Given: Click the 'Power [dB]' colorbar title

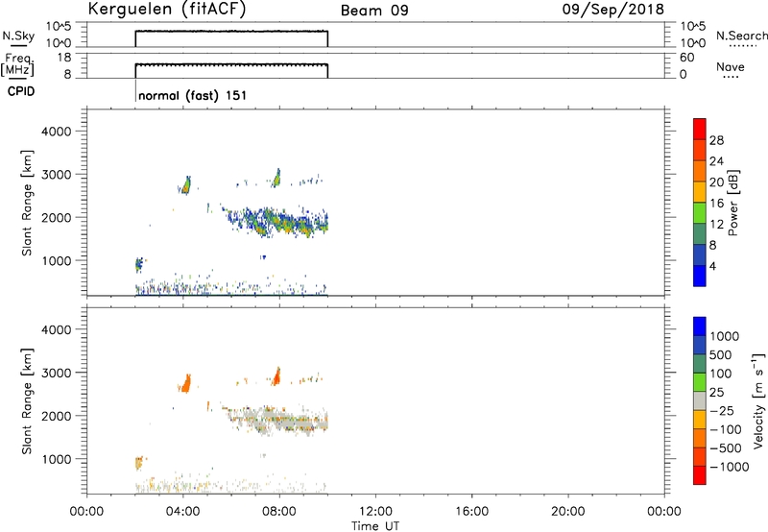Looking at the screenshot, I should click(732, 203).
